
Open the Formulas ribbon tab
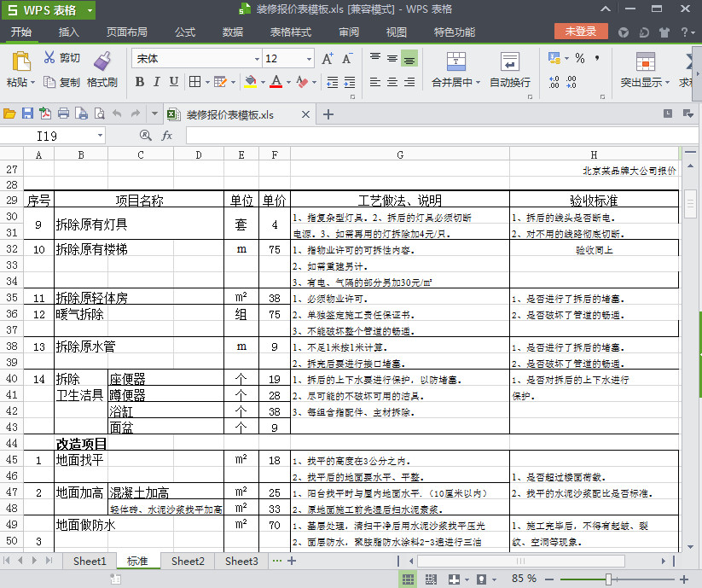click(185, 32)
